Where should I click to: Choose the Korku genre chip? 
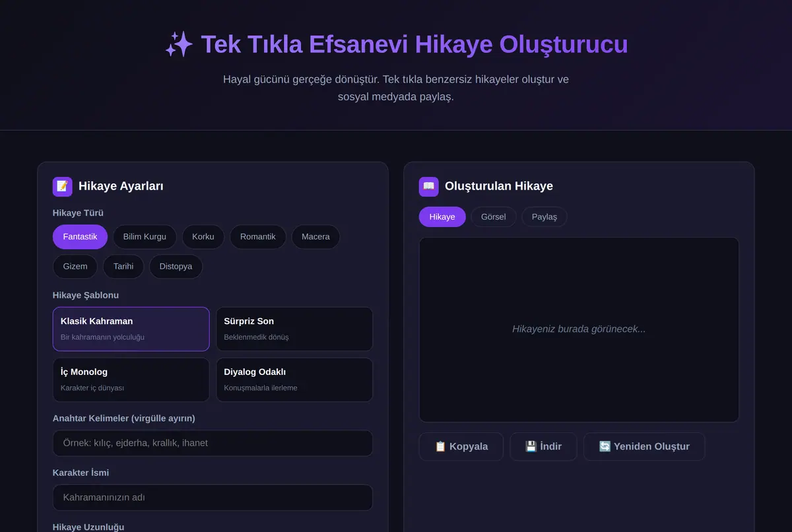coord(203,237)
